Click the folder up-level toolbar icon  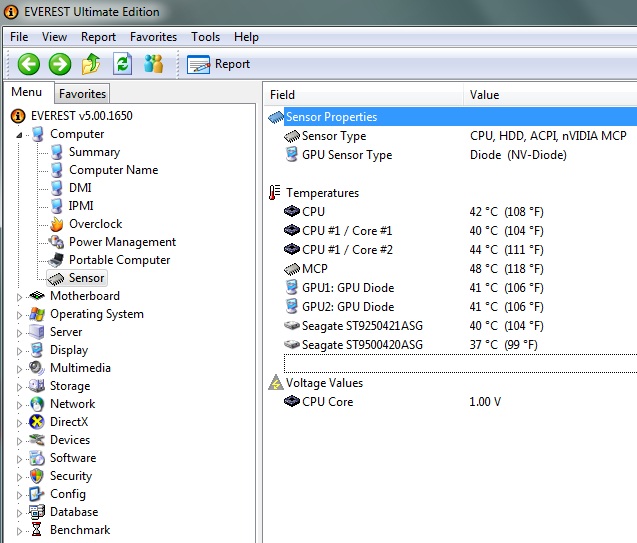(91, 64)
